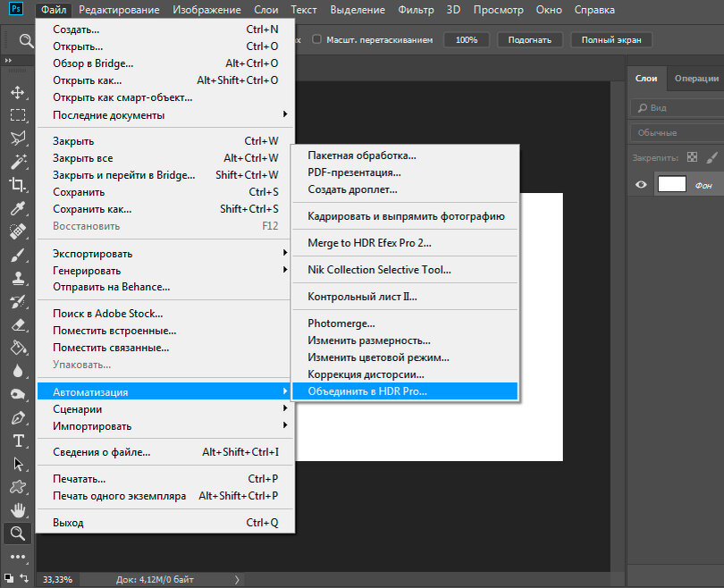Open the Автоматизация submenu entry
The width and height of the screenshot is (724, 588).
click(165, 391)
